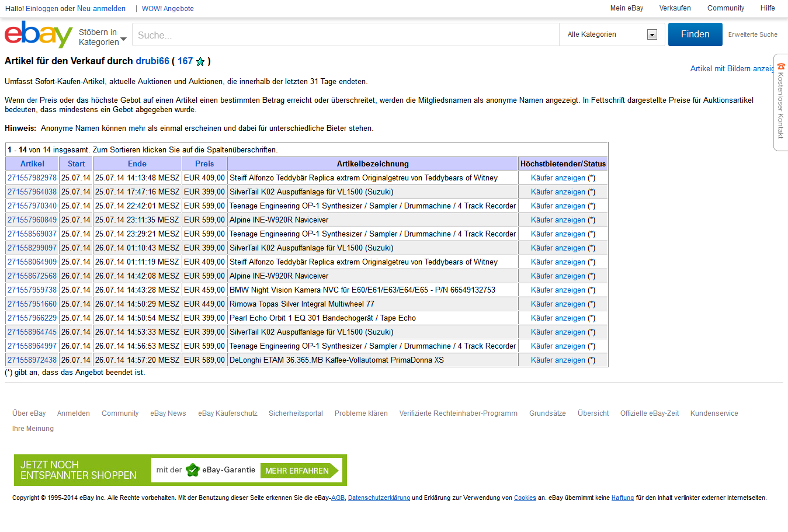Expand the Stöbern in Kategorien dropdown

(x=103, y=37)
